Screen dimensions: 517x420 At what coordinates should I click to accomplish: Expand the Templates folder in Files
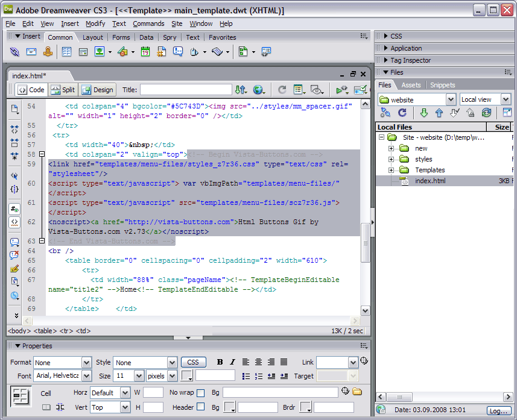[x=391, y=170]
